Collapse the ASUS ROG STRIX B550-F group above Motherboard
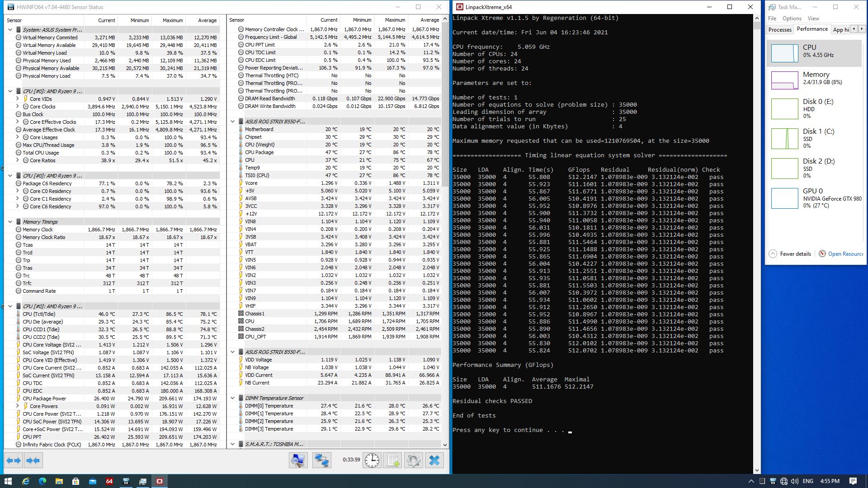 [233, 121]
